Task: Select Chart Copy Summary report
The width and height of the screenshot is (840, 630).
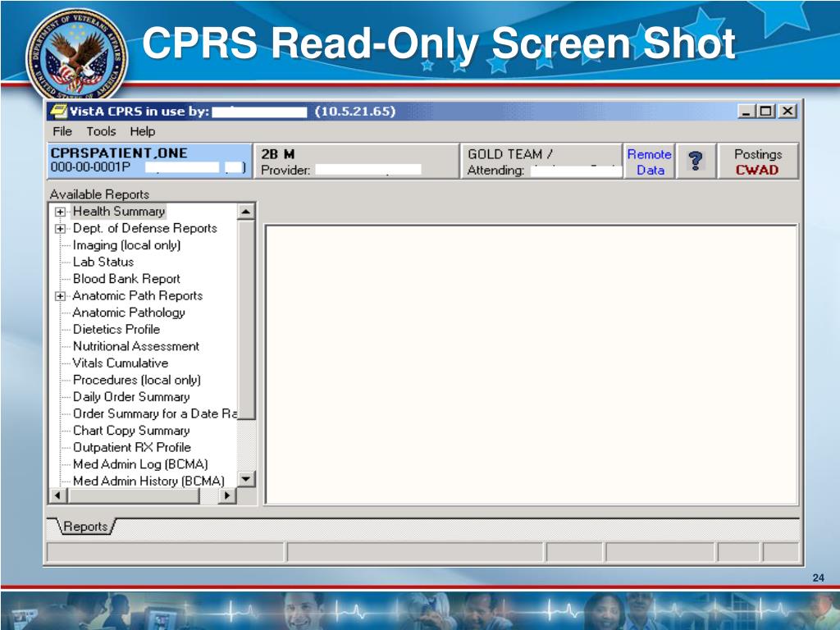Action: [131, 431]
